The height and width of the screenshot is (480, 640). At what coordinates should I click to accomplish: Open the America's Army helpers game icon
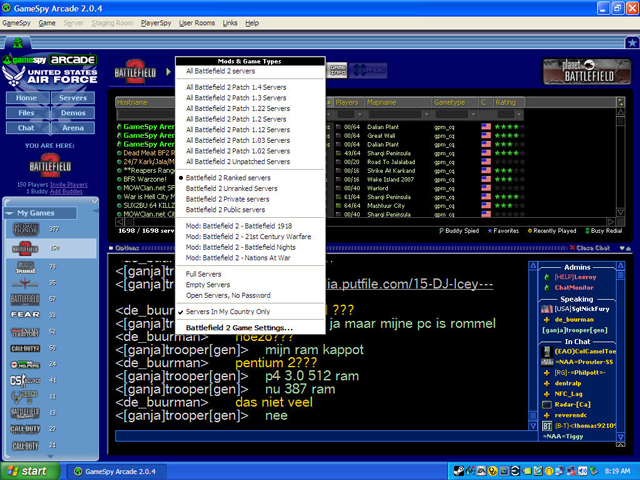[25, 364]
